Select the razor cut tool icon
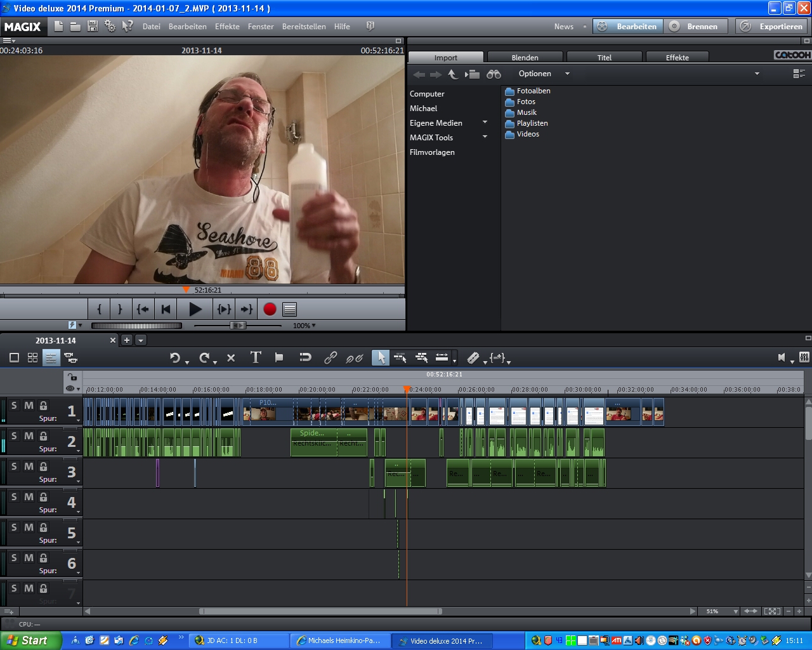 [473, 358]
